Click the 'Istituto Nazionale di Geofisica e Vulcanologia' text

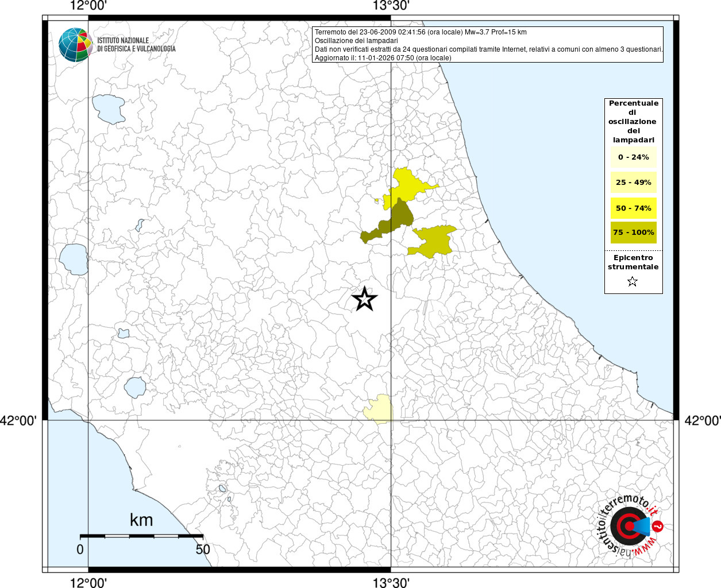[x=136, y=45]
